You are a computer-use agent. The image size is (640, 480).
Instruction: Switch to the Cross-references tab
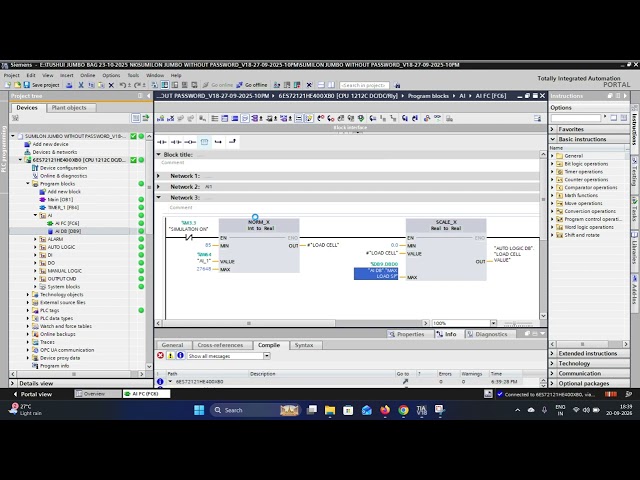click(x=220, y=345)
